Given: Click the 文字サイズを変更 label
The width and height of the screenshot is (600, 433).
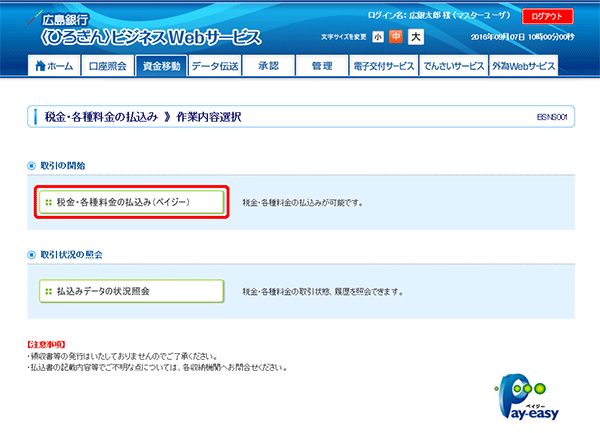Looking at the screenshot, I should [344, 37].
